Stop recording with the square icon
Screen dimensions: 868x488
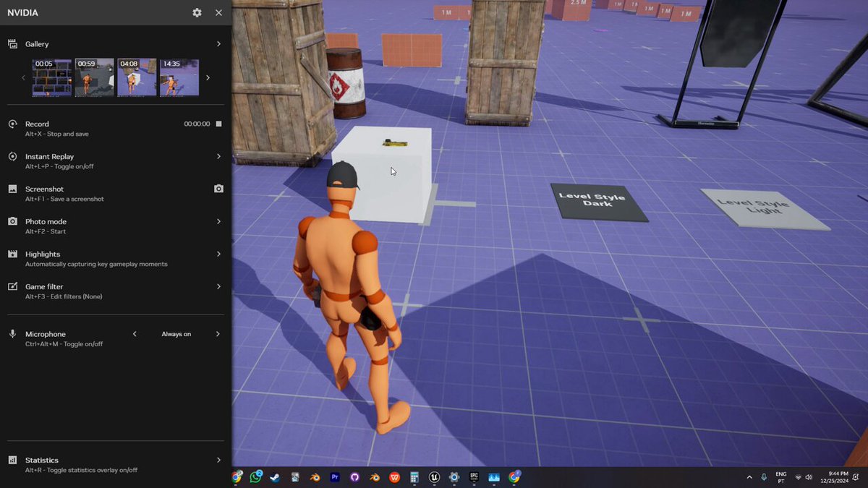click(218, 124)
